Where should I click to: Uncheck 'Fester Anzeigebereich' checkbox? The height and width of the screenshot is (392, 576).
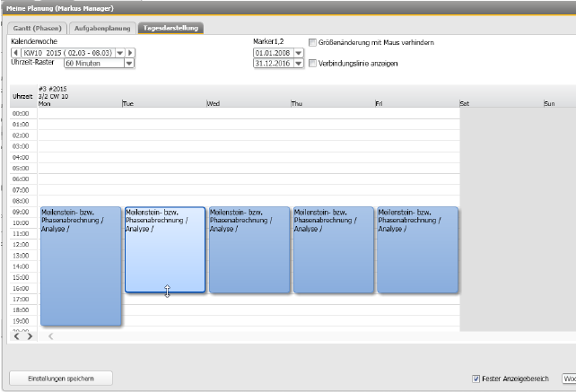pyautogui.click(x=476, y=379)
